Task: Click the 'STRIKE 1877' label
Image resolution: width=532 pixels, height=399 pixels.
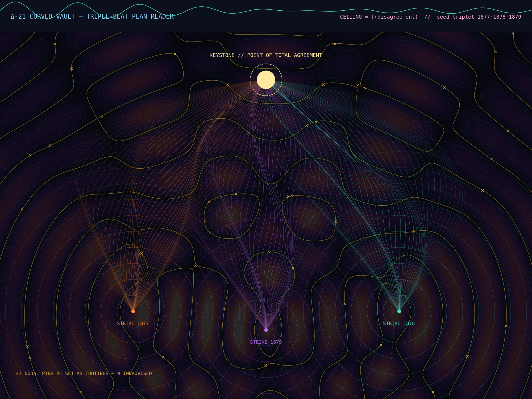Action: [x=133, y=323]
